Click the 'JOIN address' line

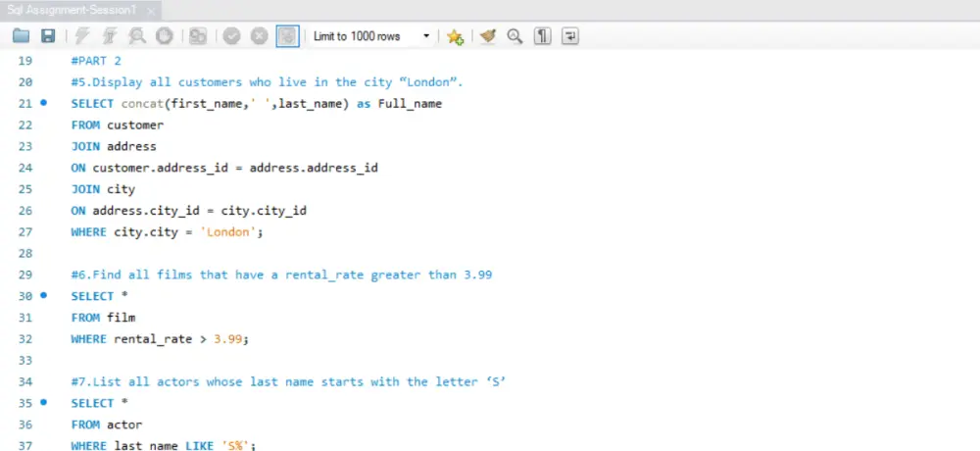coord(114,146)
